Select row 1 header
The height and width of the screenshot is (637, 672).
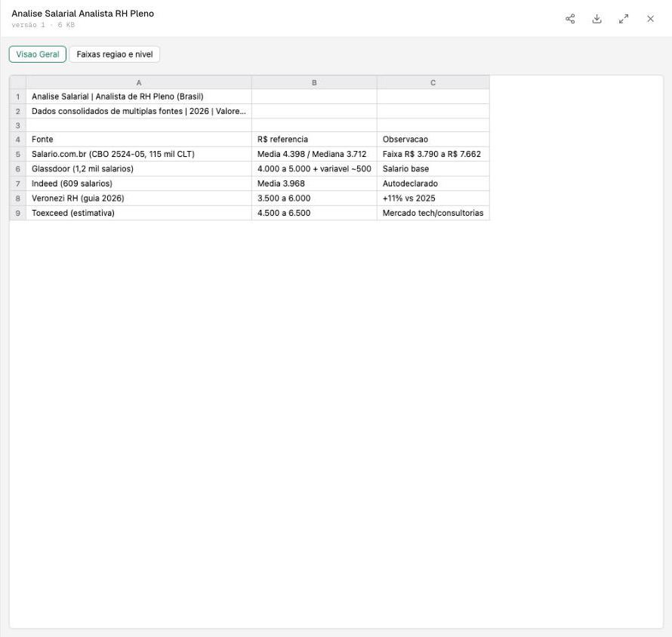tap(17, 97)
